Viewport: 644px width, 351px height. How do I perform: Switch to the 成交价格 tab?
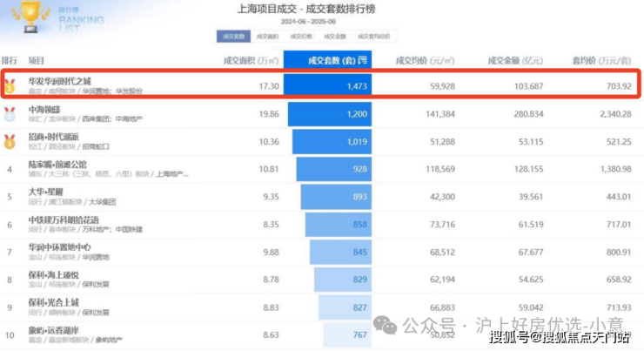coord(301,37)
